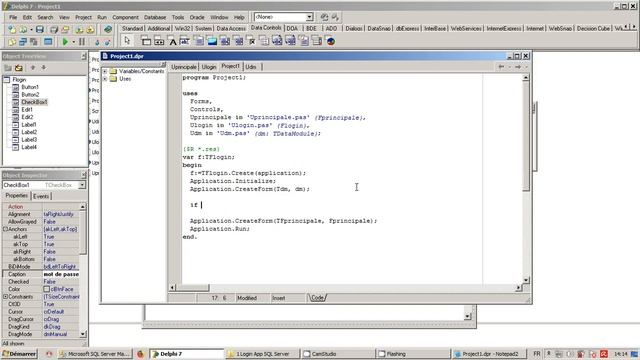Expand the Uses node
The image size is (640, 360).
[105, 79]
